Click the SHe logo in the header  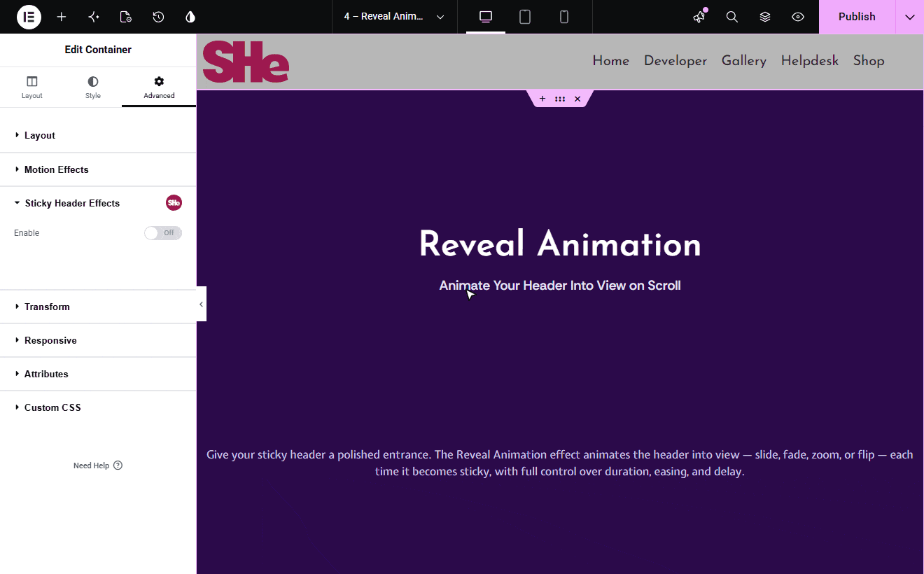click(x=246, y=62)
